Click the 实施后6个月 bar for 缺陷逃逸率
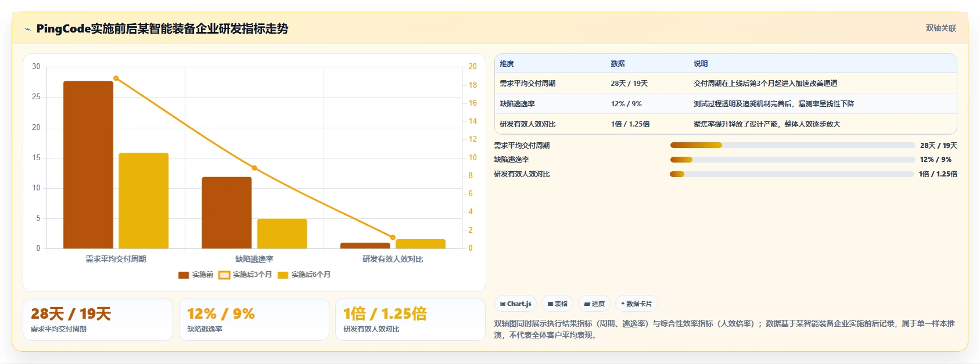Screen dimensions: 980x364 tap(282, 233)
